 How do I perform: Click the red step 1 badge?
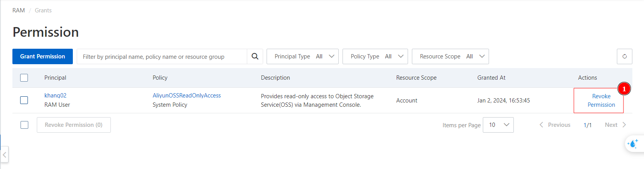click(x=624, y=89)
